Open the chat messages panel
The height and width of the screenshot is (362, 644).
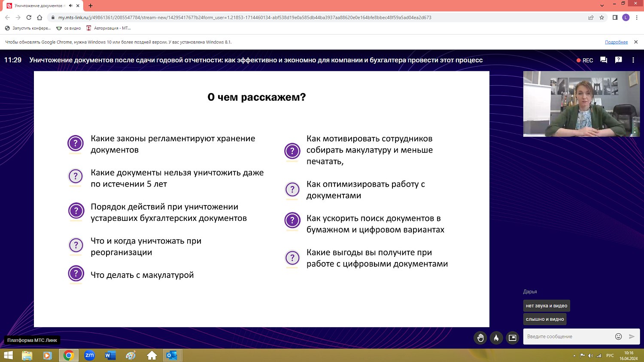pos(603,60)
